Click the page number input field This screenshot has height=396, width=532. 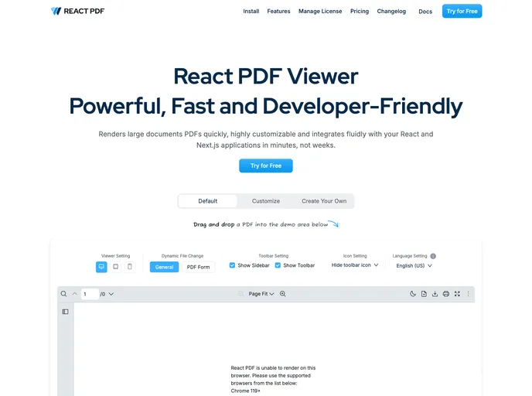90,294
